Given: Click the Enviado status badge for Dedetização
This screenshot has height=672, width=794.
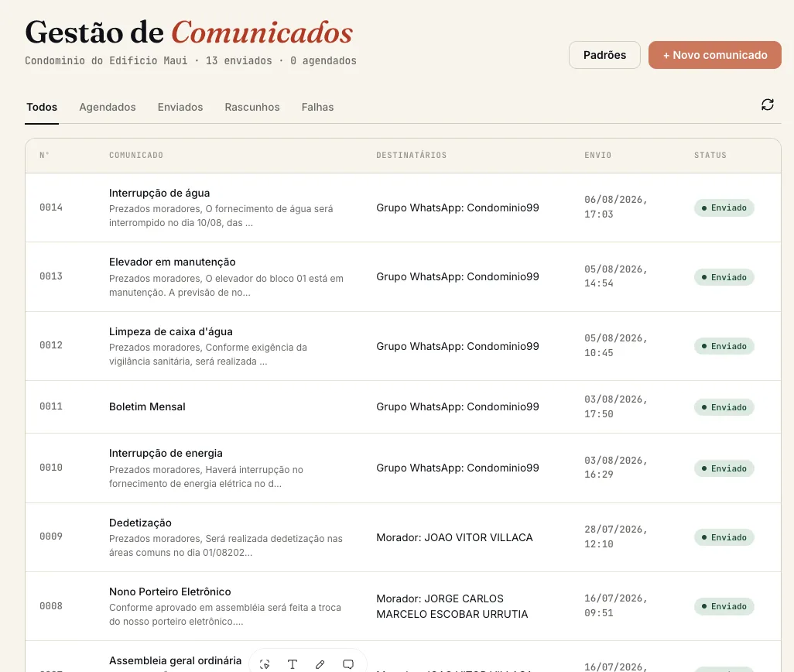Looking at the screenshot, I should pyautogui.click(x=724, y=537).
